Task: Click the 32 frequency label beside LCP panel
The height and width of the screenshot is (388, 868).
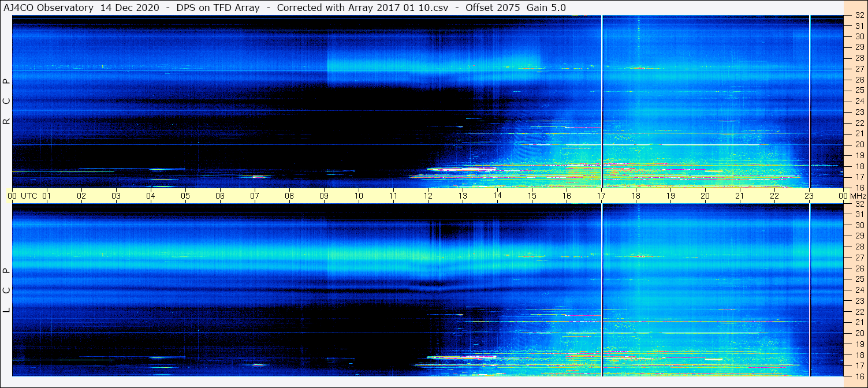Action: pyautogui.click(x=859, y=204)
